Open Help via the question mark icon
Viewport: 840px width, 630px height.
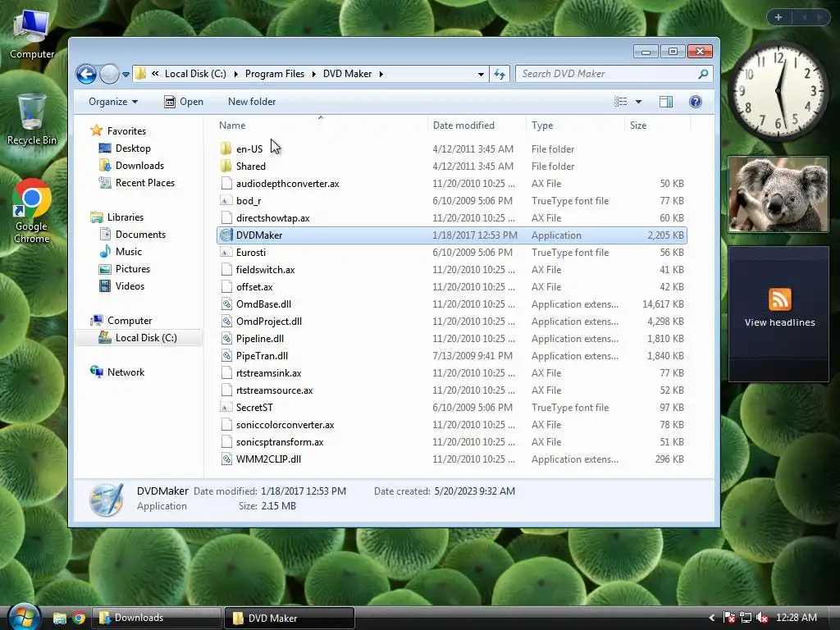point(696,102)
